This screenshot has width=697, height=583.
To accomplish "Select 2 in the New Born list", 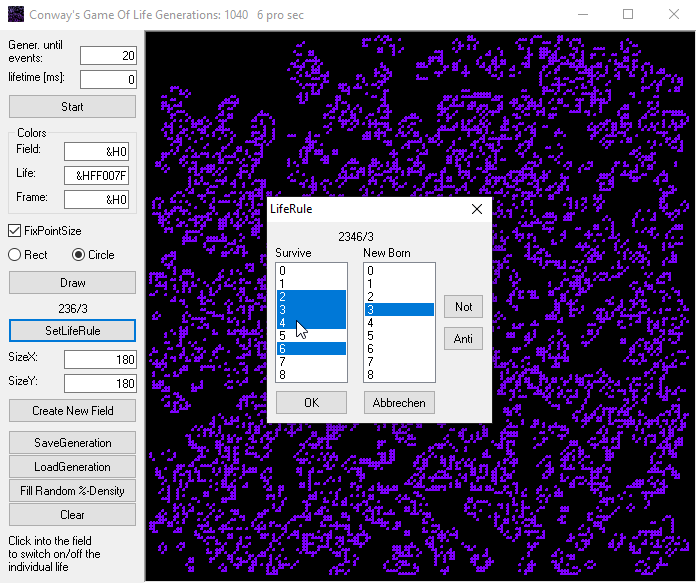I will [x=399, y=296].
